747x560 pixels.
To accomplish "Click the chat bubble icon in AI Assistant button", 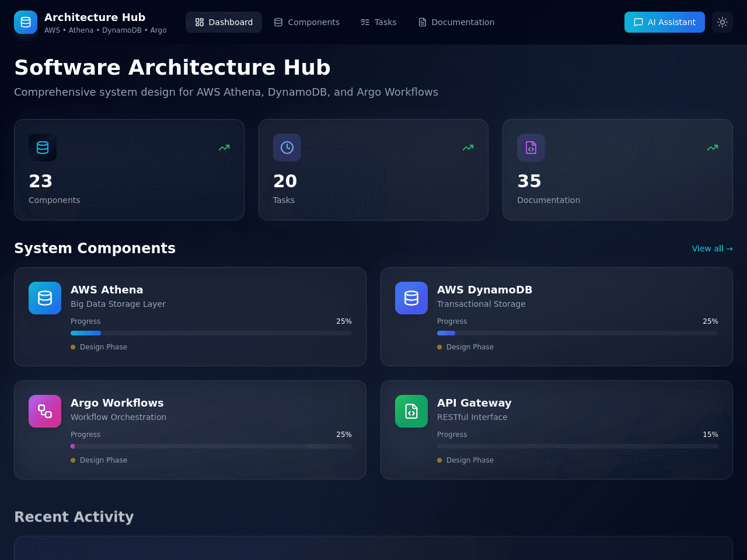I will pyautogui.click(x=638, y=22).
